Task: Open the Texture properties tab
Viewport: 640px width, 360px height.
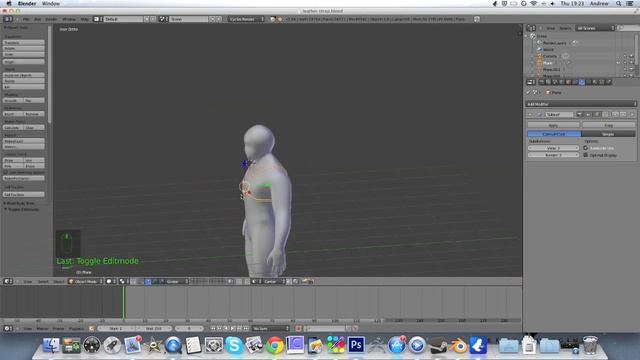Action: pos(601,82)
